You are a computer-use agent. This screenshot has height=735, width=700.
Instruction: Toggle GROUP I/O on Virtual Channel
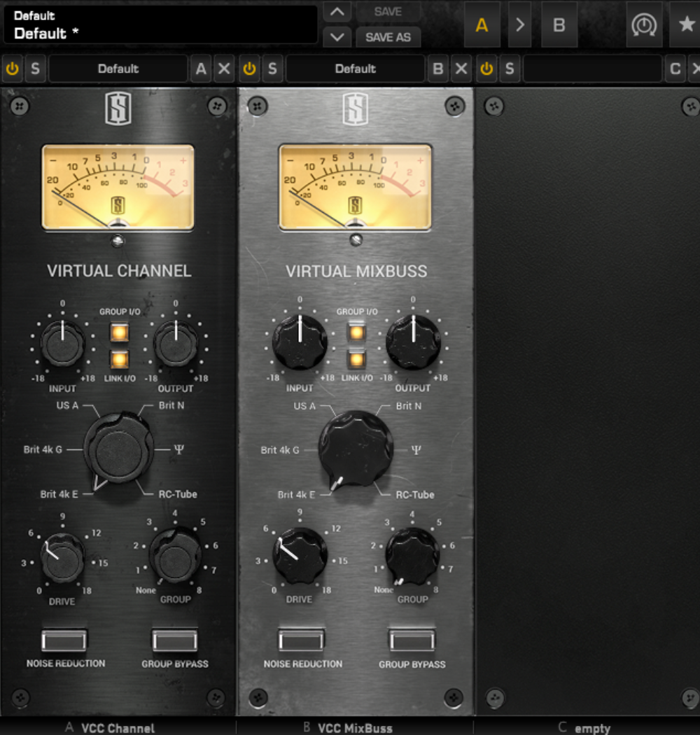click(119, 332)
